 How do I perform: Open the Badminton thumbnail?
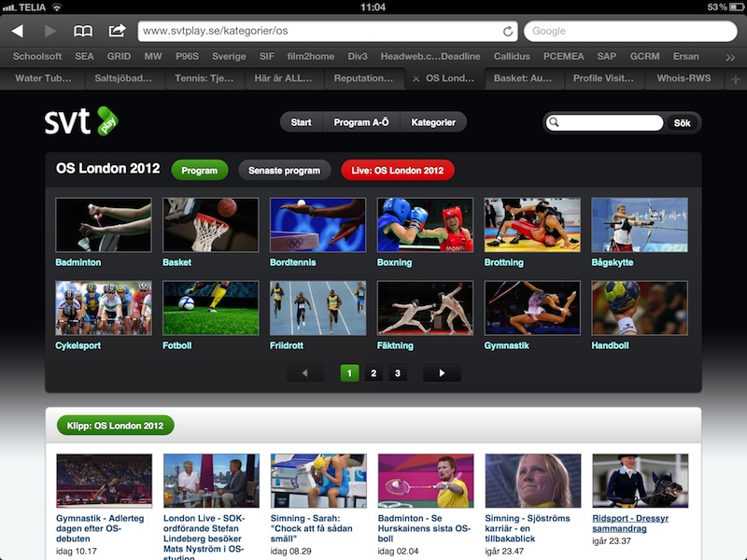(x=104, y=225)
